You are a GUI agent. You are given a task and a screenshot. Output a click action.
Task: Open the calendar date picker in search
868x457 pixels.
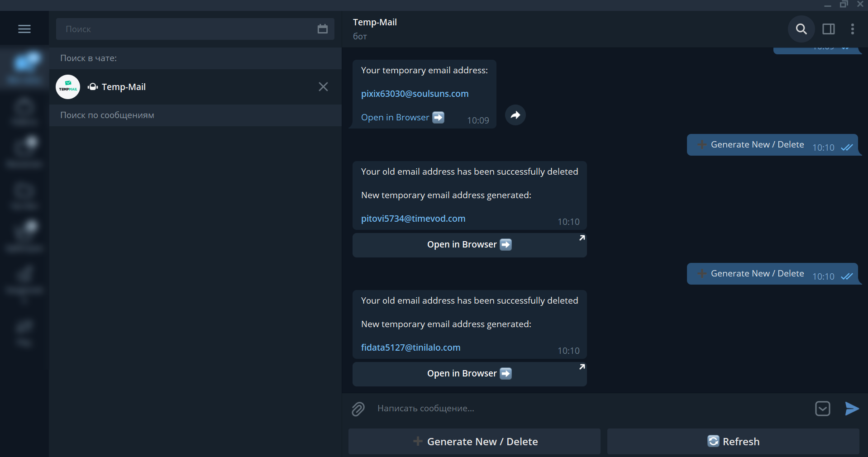[322, 29]
